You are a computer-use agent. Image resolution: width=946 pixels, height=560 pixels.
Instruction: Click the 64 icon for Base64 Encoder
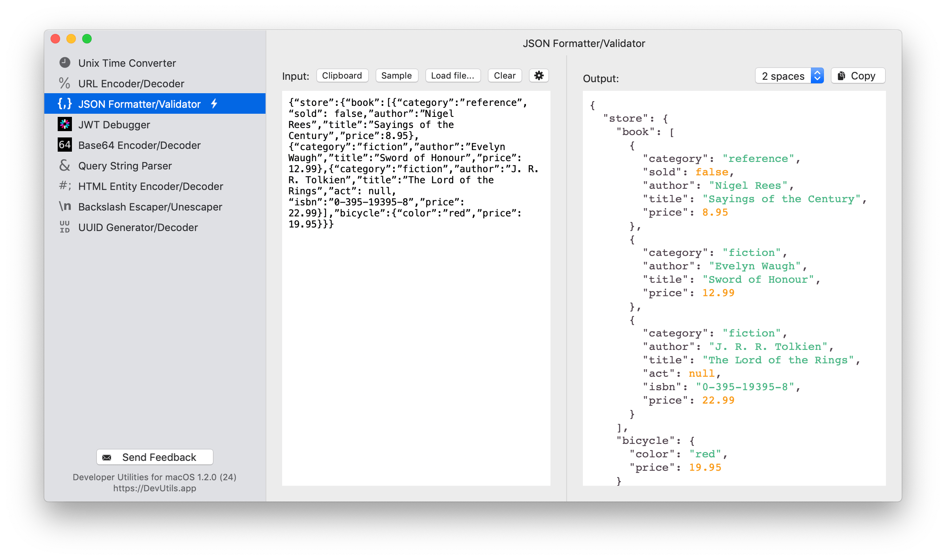click(x=65, y=145)
